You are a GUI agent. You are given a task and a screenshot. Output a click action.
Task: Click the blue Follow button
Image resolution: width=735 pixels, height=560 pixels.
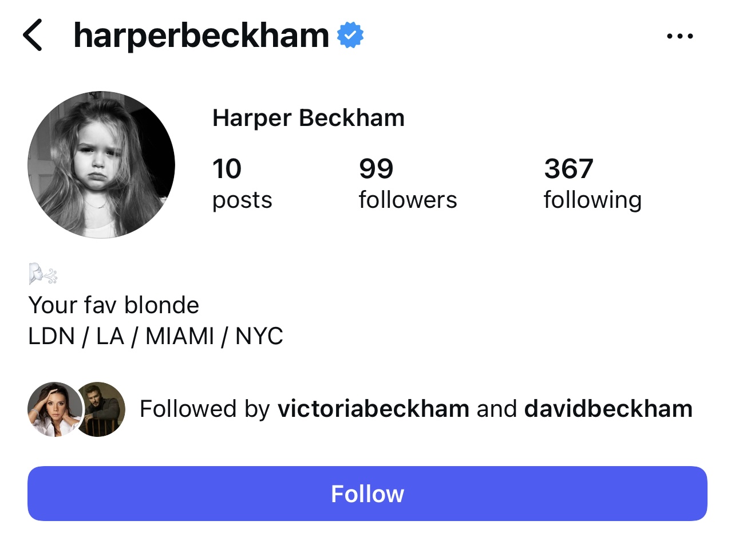coord(367,494)
